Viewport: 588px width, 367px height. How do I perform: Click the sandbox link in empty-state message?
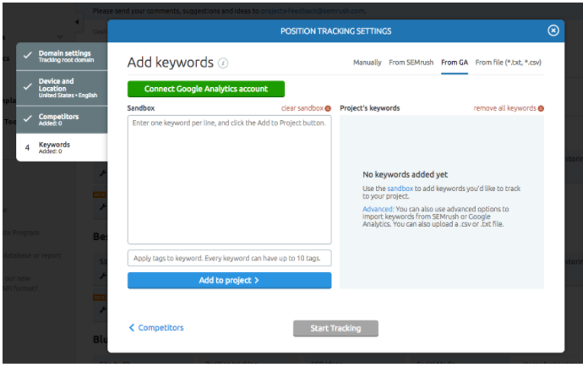tap(400, 189)
